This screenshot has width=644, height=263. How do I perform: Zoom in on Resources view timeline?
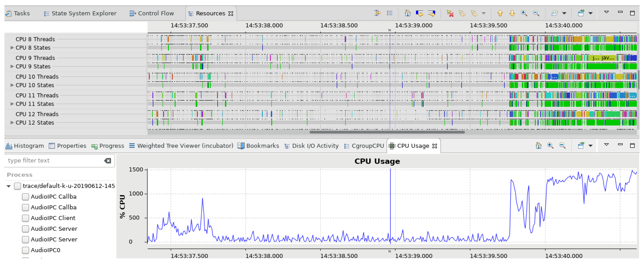[524, 13]
